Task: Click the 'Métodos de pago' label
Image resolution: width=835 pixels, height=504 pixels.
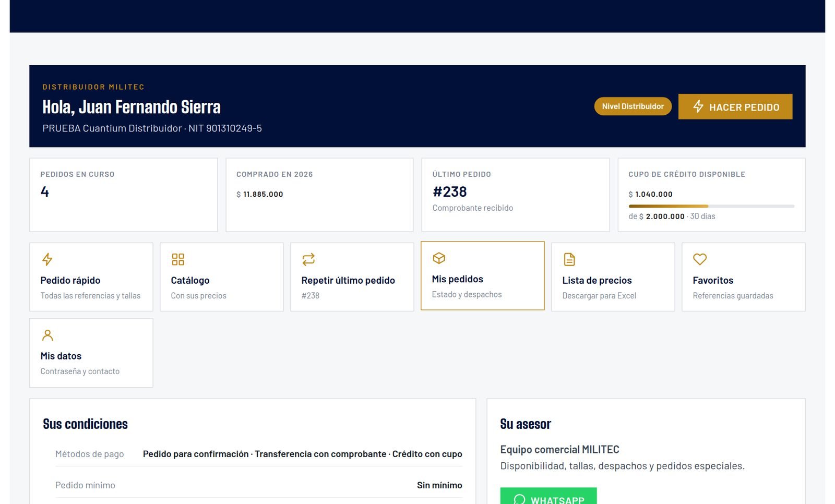Action: tap(90, 454)
